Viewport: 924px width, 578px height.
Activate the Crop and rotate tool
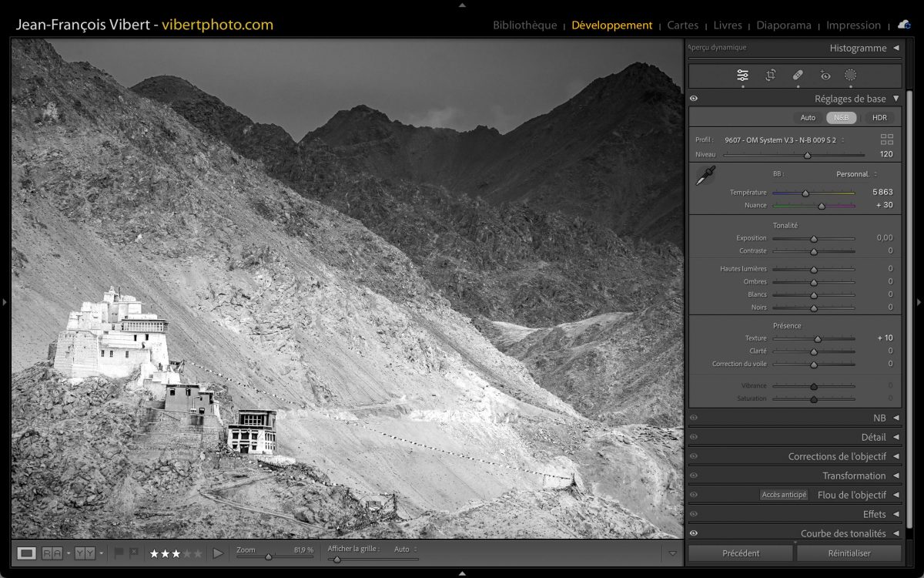770,75
